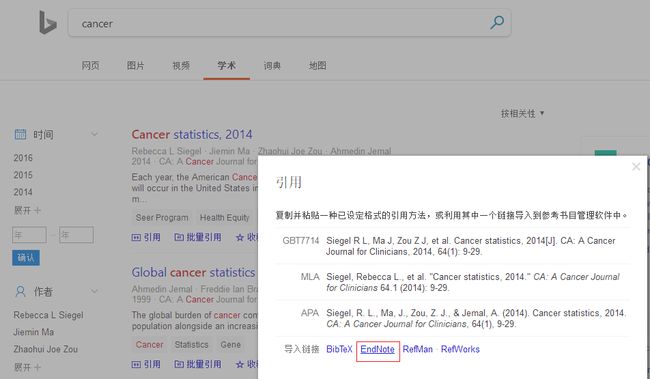Click the start year input field
650x379 pixels.
(29, 235)
